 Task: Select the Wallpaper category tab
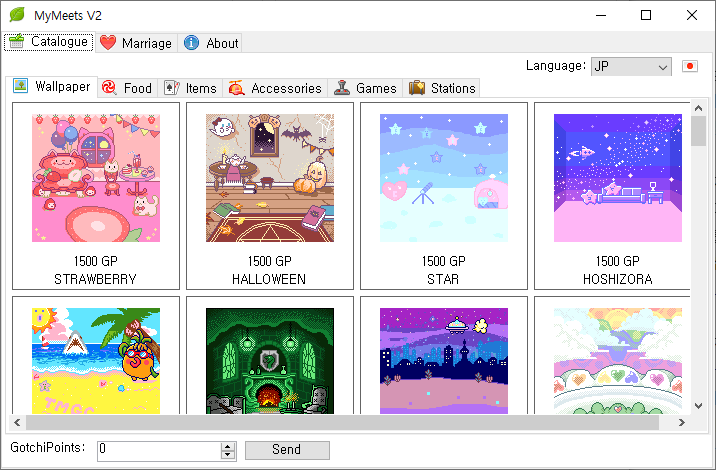tap(52, 86)
